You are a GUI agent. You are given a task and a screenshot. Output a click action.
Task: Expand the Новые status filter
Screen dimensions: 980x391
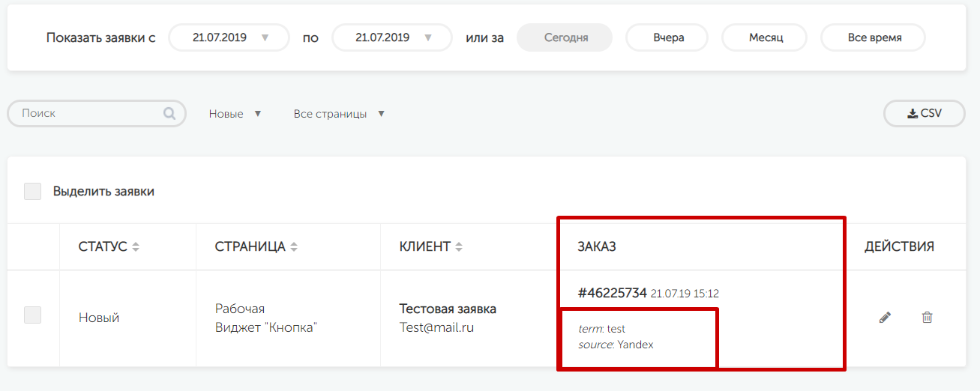[x=235, y=114]
